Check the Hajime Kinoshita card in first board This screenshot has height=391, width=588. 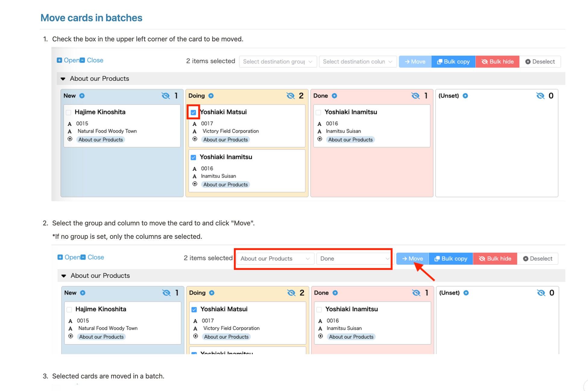[x=69, y=112]
